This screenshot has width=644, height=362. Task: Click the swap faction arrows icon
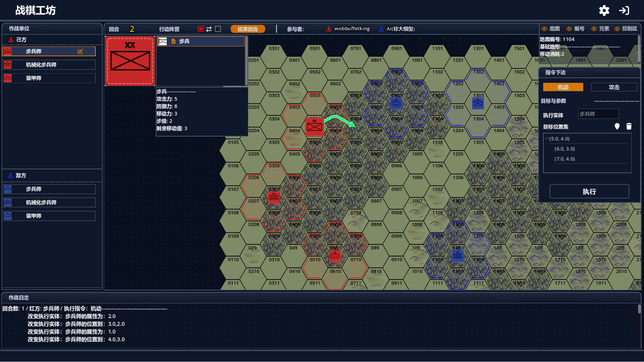point(209,29)
